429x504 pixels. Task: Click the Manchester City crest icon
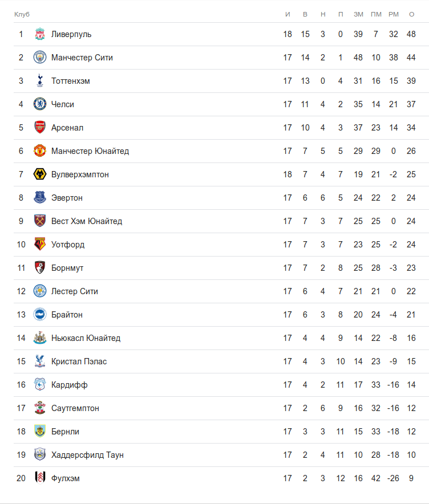(x=39, y=58)
